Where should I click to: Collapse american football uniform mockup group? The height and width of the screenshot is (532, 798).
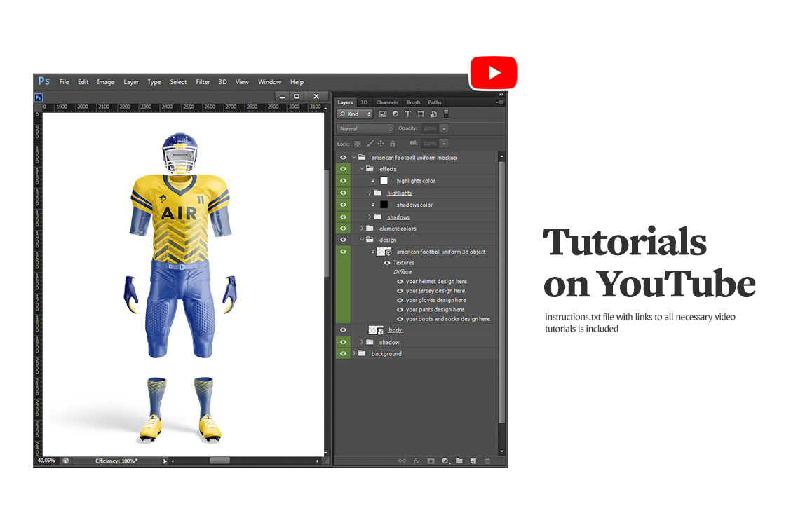[x=354, y=158]
